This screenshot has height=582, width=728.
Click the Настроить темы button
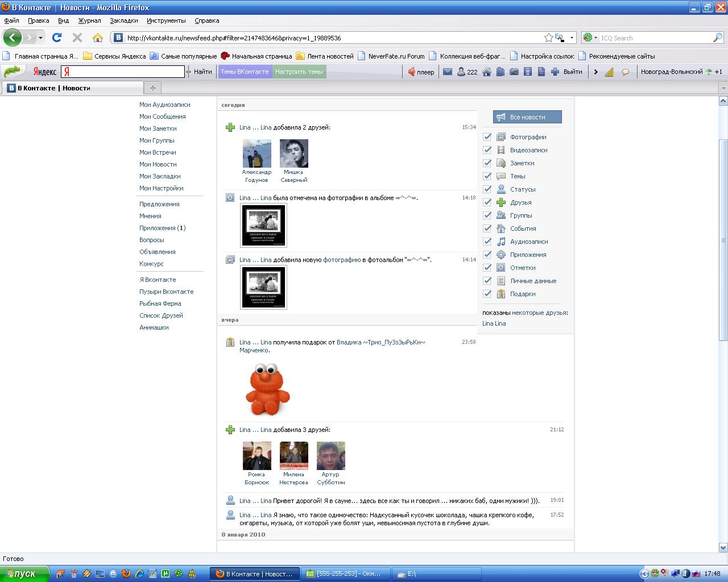[299, 72]
